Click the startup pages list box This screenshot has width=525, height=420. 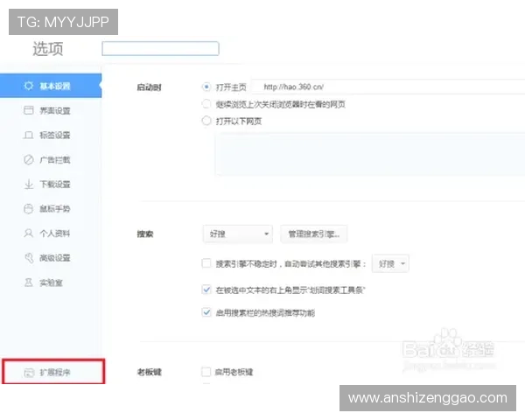click(x=370, y=154)
